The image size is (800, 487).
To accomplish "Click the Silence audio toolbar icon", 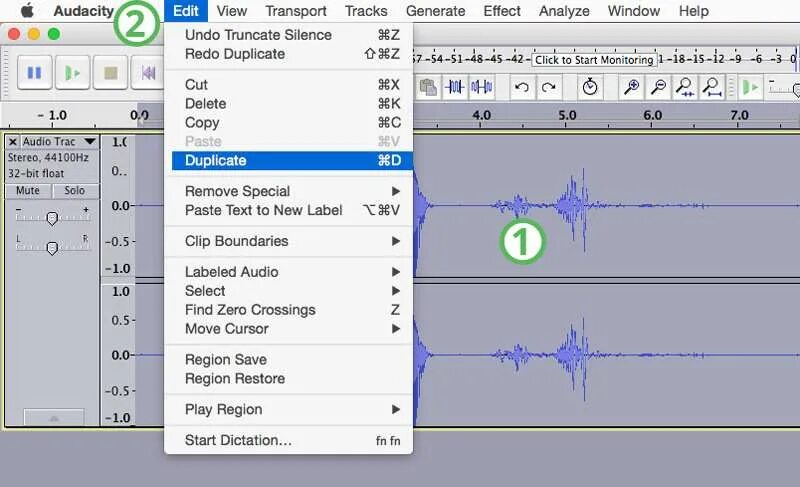I will [x=481, y=87].
